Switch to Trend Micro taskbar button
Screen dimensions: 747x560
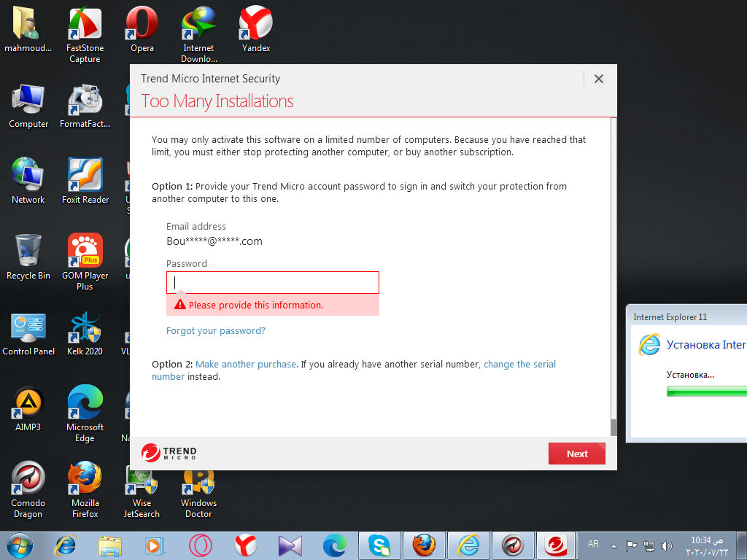coord(557,545)
